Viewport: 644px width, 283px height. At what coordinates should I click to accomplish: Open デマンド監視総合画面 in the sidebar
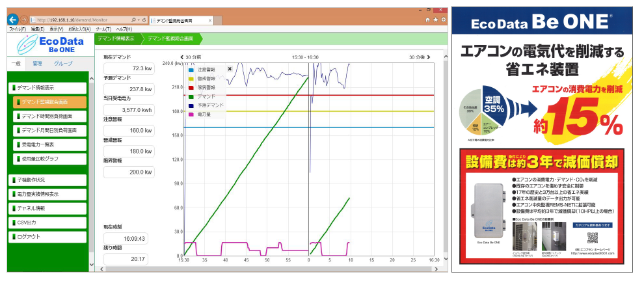coord(49,102)
